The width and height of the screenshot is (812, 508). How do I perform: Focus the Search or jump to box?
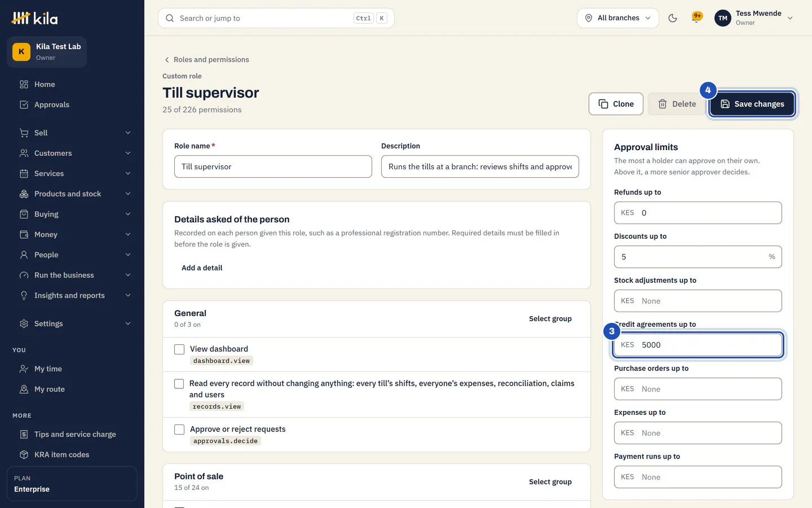point(276,18)
